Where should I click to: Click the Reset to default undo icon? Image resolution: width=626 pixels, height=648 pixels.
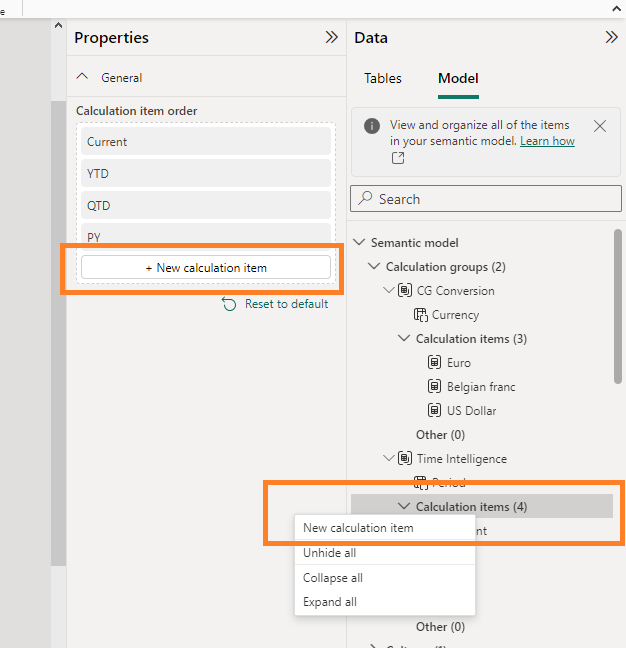coord(229,304)
